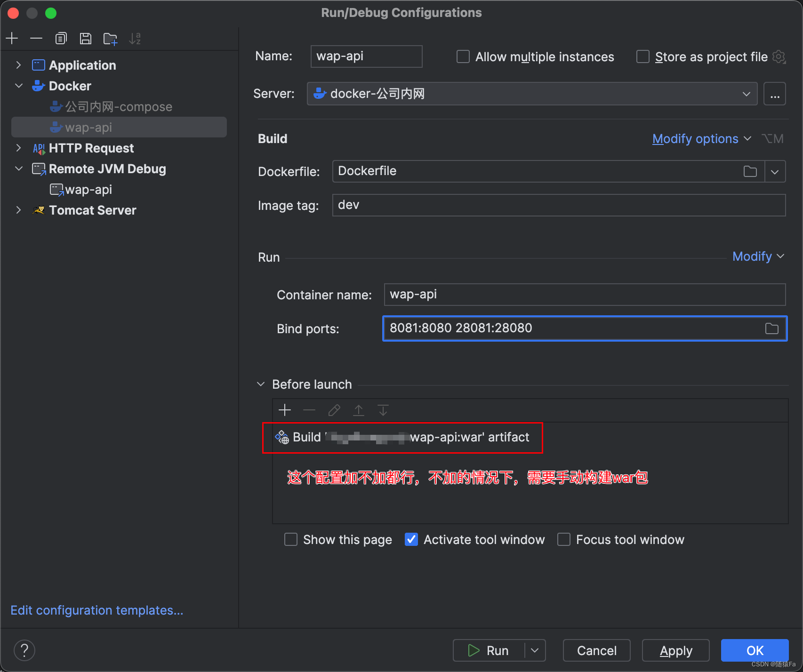This screenshot has height=672, width=803.
Task: Sort configurations alphabetically
Action: pyautogui.click(x=136, y=38)
